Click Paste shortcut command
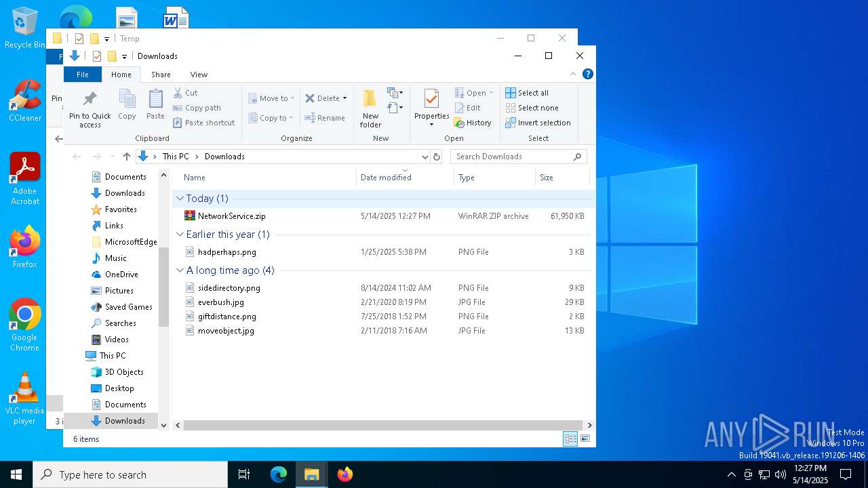Viewport: 868px width, 488px height. click(x=204, y=123)
